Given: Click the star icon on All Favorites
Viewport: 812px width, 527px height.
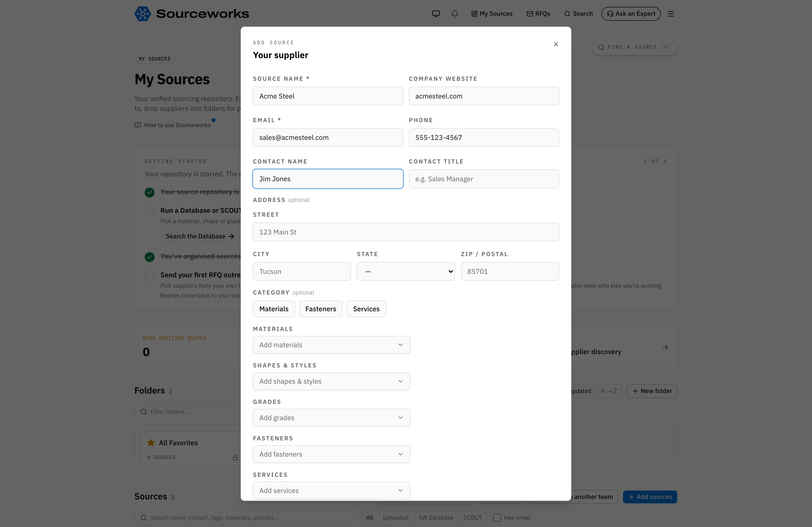Looking at the screenshot, I should (x=151, y=443).
